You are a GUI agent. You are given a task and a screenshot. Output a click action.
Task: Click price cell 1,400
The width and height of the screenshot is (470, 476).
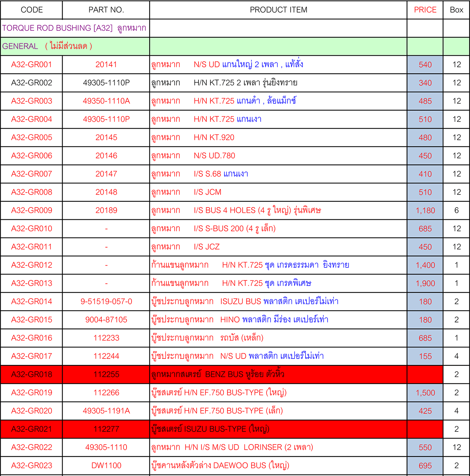coord(425,265)
